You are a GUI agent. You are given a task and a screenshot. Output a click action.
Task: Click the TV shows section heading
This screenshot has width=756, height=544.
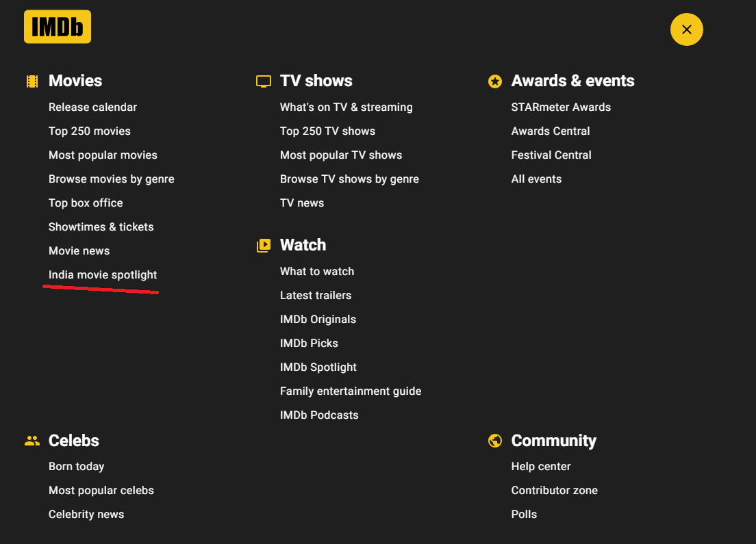coord(316,81)
